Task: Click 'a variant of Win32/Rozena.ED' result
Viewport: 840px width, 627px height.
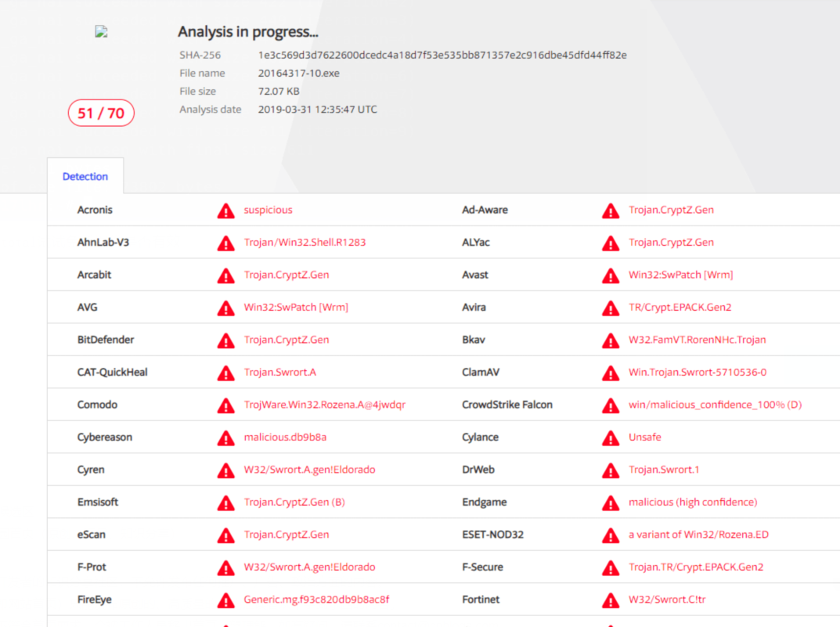Action: click(698, 535)
